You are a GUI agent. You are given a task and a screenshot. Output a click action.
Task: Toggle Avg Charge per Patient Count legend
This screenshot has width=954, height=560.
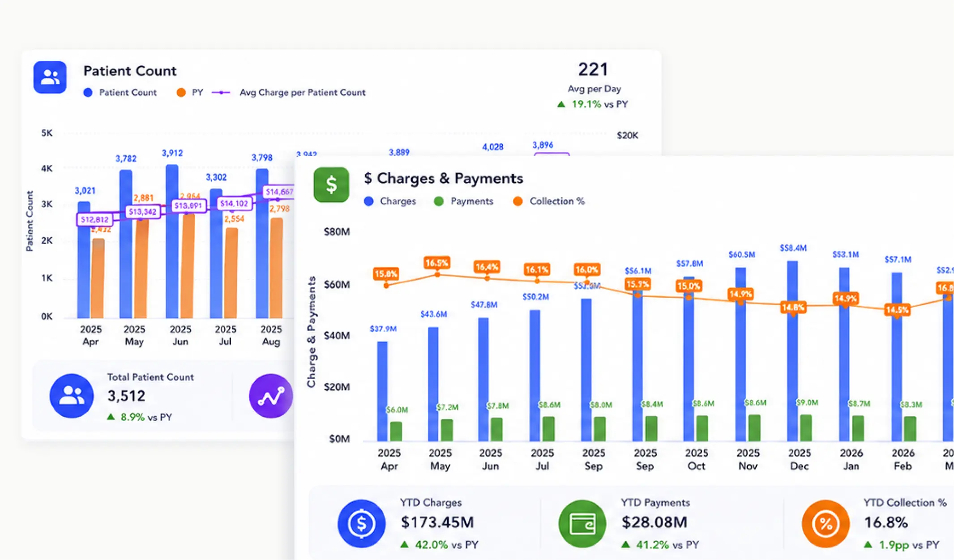tap(289, 93)
